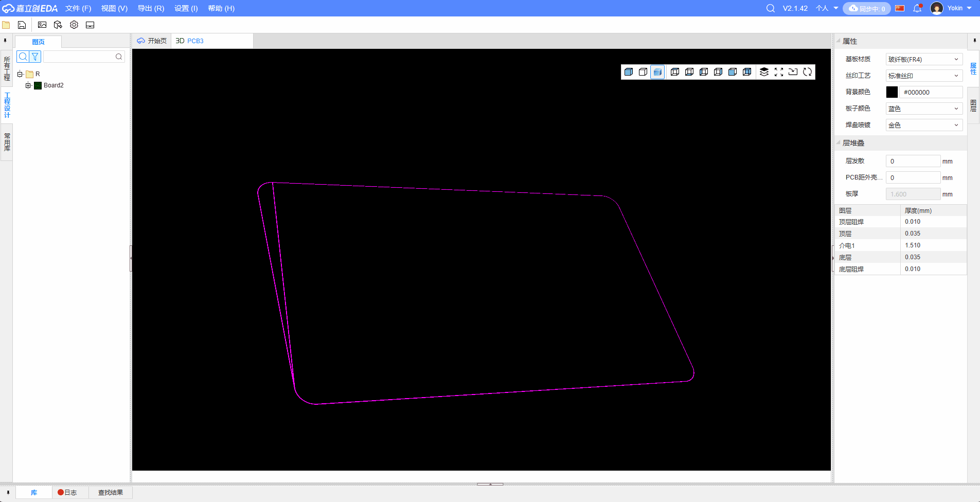Toggle the highlighted translucent cube render mode
Image resolution: width=980 pixels, height=502 pixels.
[x=657, y=72]
